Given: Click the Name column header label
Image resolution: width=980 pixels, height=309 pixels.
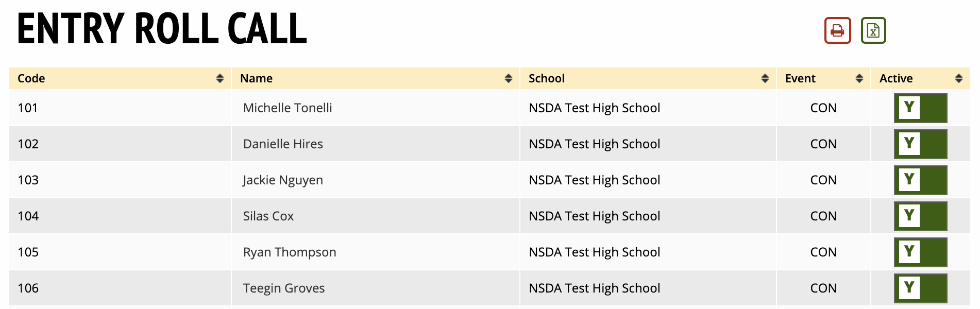Looking at the screenshot, I should point(256,78).
